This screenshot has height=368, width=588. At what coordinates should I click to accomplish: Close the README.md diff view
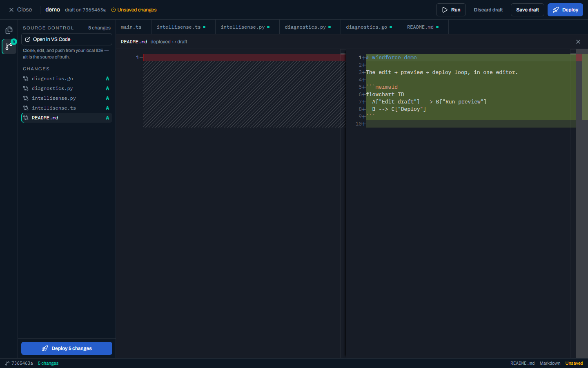[x=578, y=42]
